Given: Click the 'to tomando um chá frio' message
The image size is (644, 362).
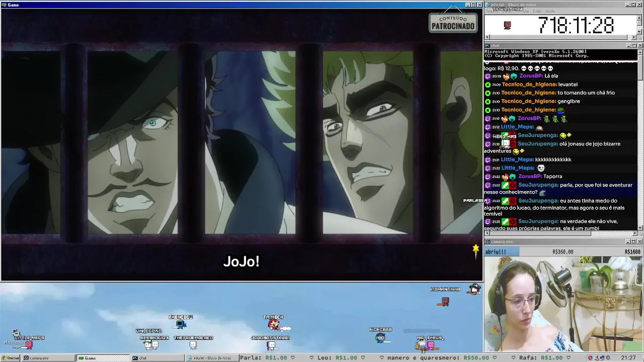Looking at the screenshot, I should coord(586,93).
